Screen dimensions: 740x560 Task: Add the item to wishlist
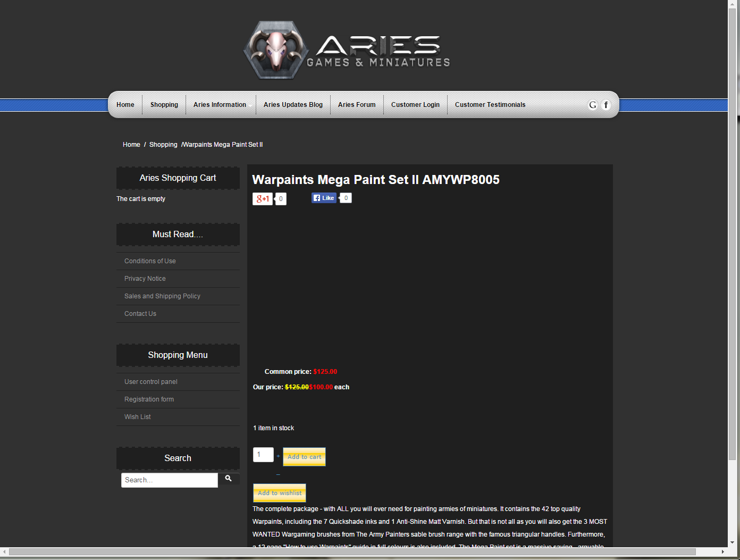coord(280,493)
